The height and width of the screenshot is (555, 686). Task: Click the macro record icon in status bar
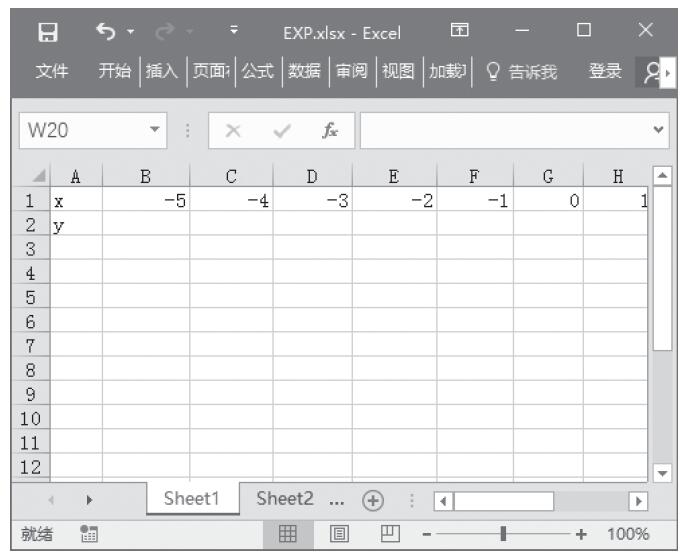tap(88, 534)
